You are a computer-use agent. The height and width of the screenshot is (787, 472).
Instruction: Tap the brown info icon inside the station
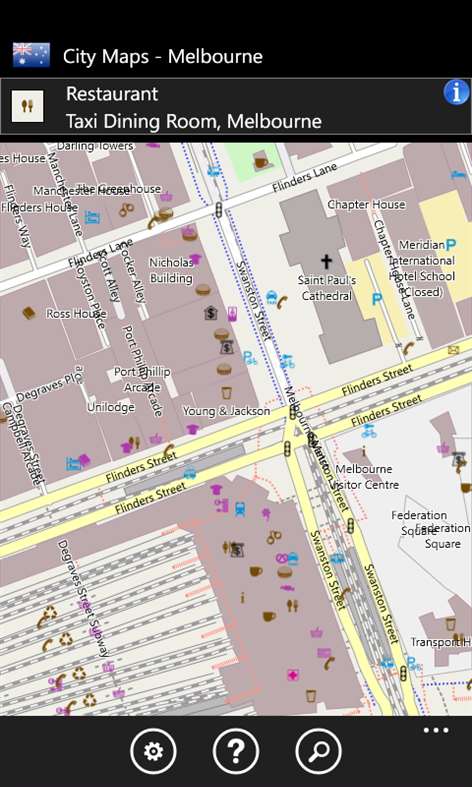[243, 597]
